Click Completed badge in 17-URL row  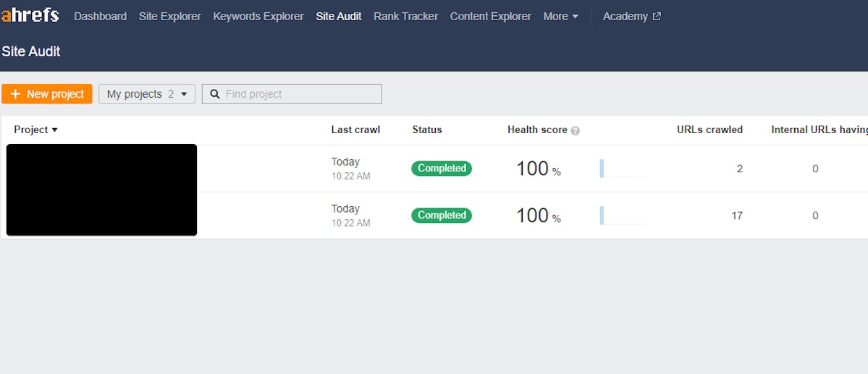coord(442,216)
